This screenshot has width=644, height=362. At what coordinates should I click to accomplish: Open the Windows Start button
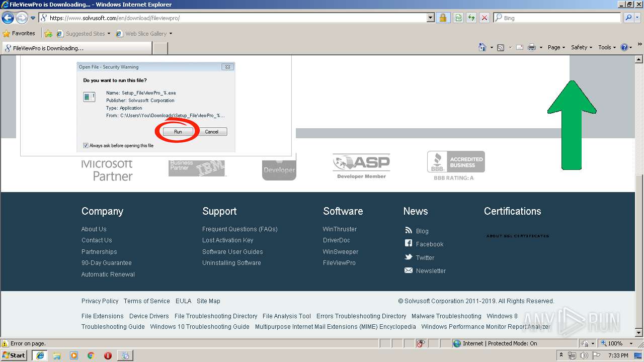pyautogui.click(x=14, y=355)
